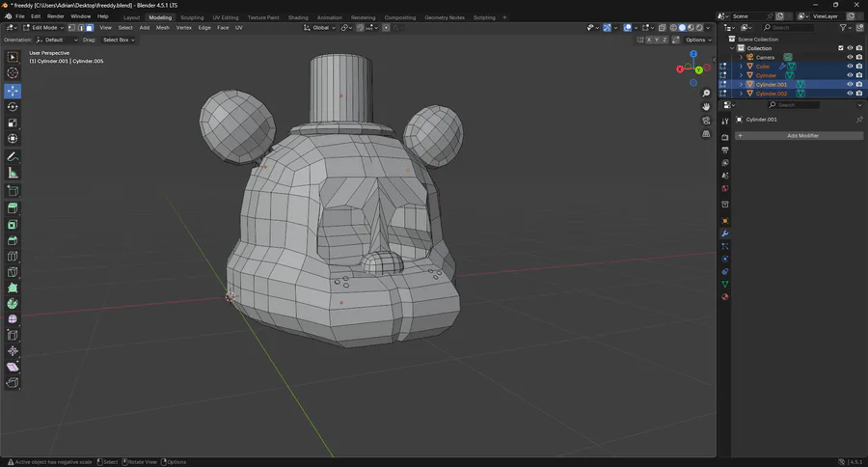Switch to Sculpting workspace tab

192,17
